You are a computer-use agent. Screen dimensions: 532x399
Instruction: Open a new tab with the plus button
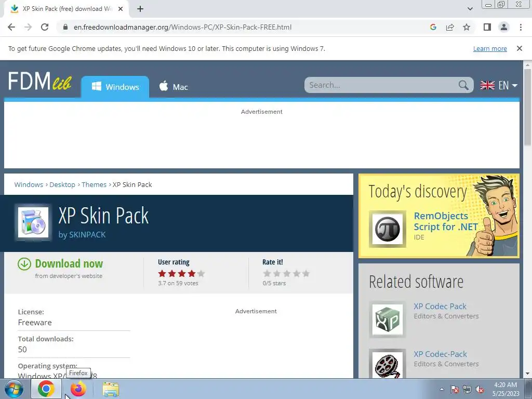tap(140, 9)
